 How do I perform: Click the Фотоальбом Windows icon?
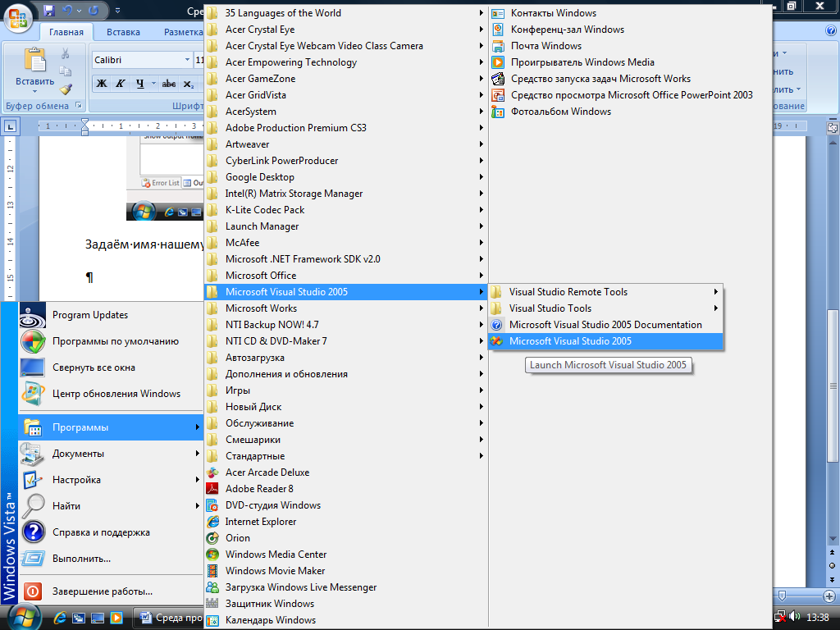[x=498, y=112]
